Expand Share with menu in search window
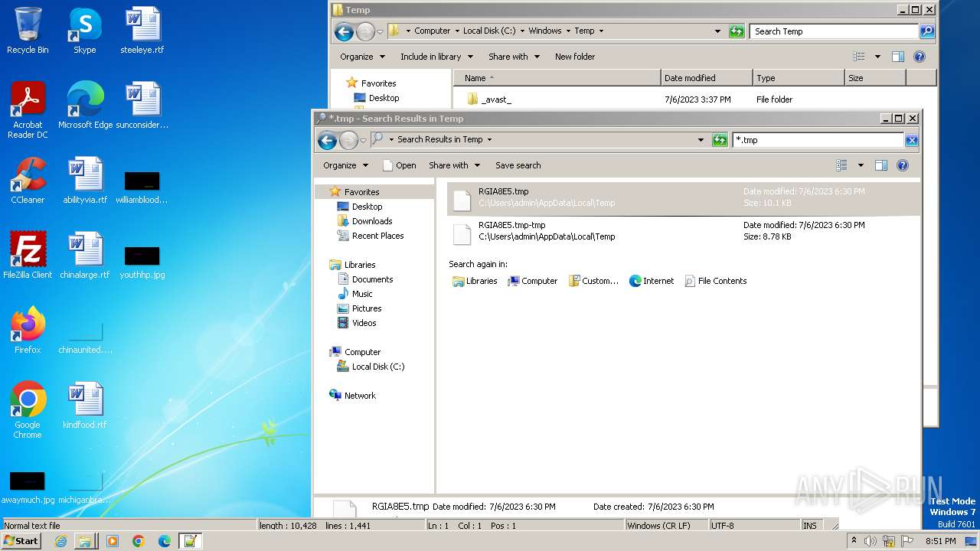 click(x=455, y=165)
